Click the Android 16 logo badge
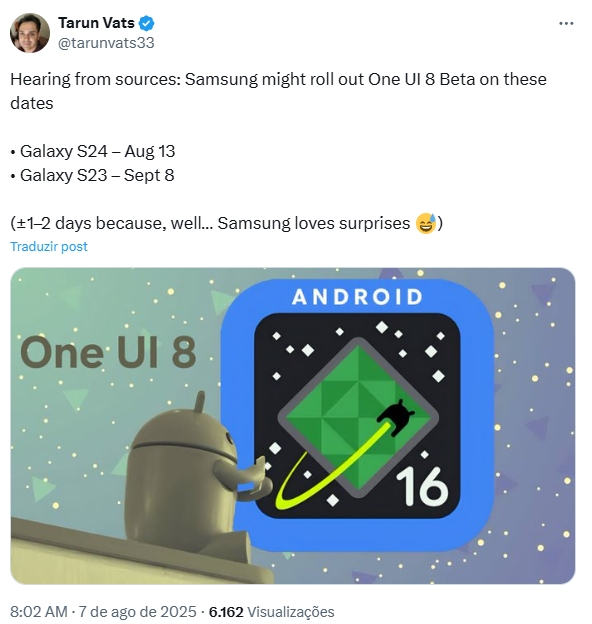 357,415
